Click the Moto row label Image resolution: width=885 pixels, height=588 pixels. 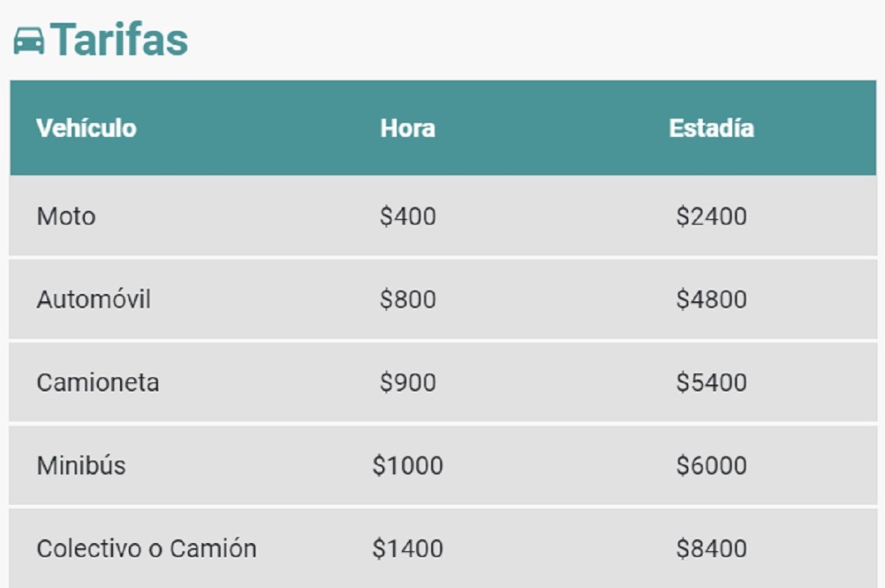coord(66,216)
